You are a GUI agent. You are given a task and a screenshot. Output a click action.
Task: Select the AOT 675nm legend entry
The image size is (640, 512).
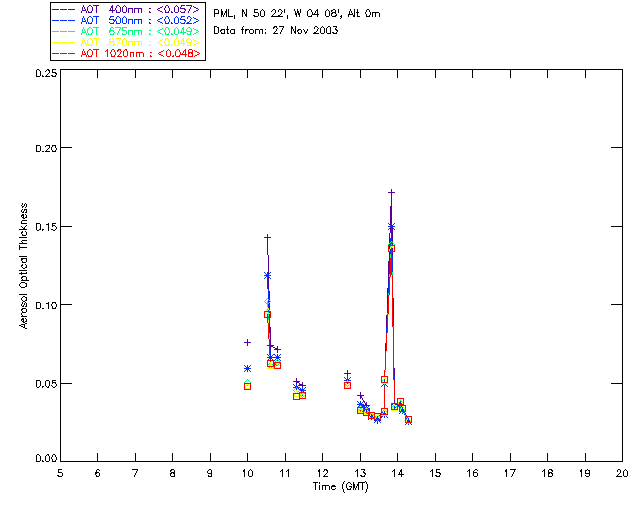[127, 31]
